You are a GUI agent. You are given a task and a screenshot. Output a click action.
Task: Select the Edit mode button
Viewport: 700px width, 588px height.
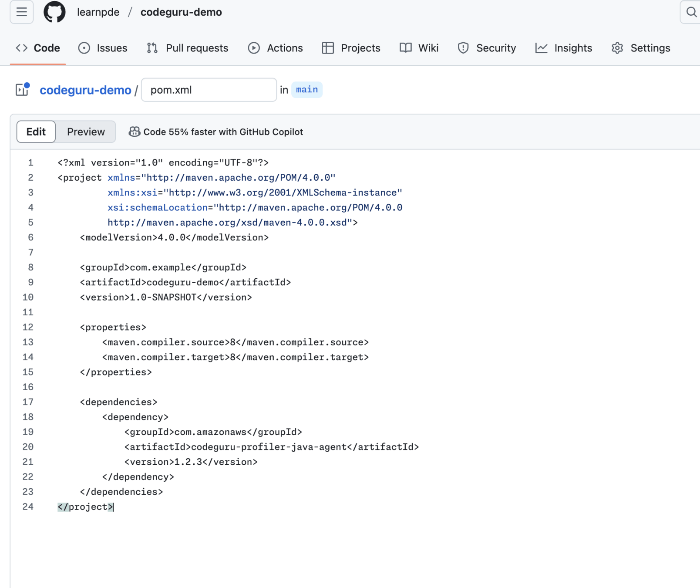click(36, 132)
